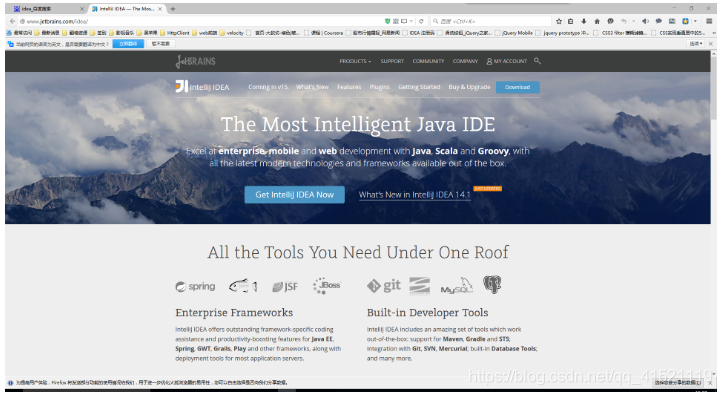This screenshot has width=722, height=395.
Task: Click the GlassFish fish logo
Action: [243, 286]
